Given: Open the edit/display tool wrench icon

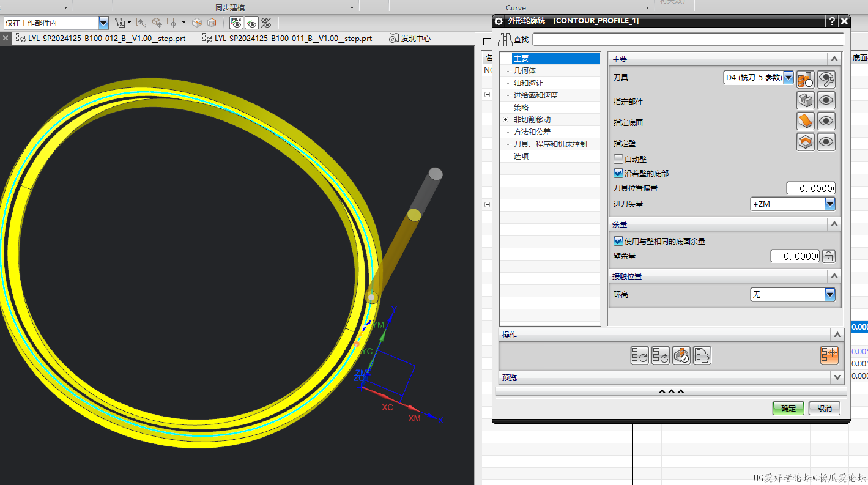Looking at the screenshot, I should [826, 79].
